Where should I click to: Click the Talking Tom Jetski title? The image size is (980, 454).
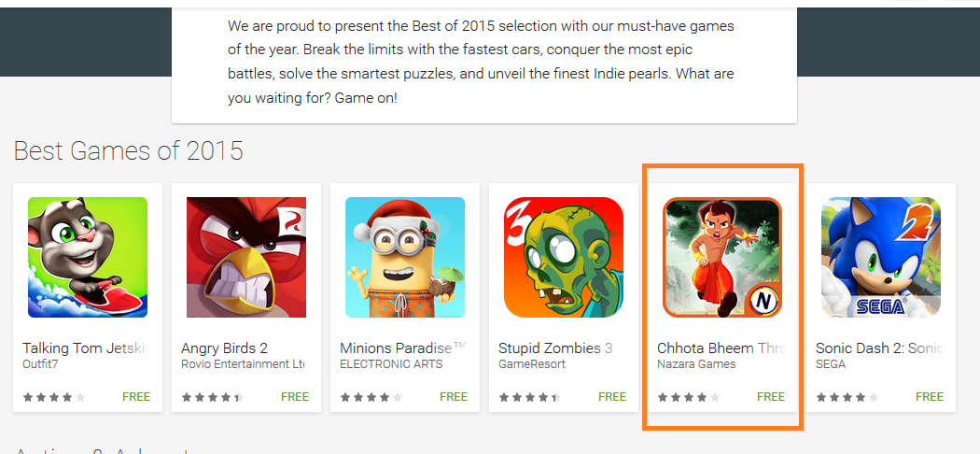point(84,348)
